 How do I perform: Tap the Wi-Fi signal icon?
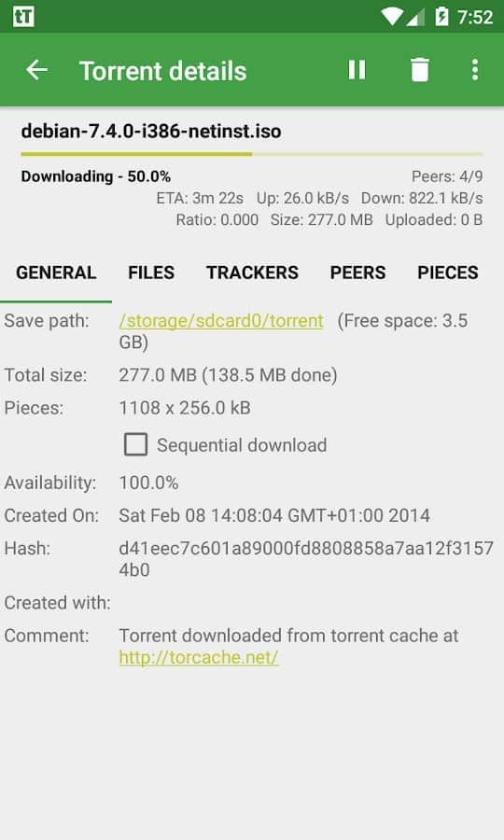tap(391, 17)
